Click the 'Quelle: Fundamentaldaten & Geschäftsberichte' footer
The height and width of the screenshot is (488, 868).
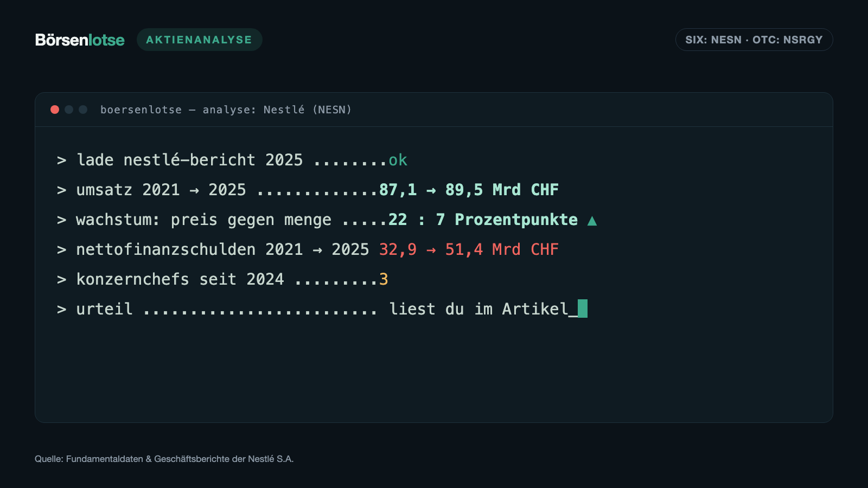[164, 459]
